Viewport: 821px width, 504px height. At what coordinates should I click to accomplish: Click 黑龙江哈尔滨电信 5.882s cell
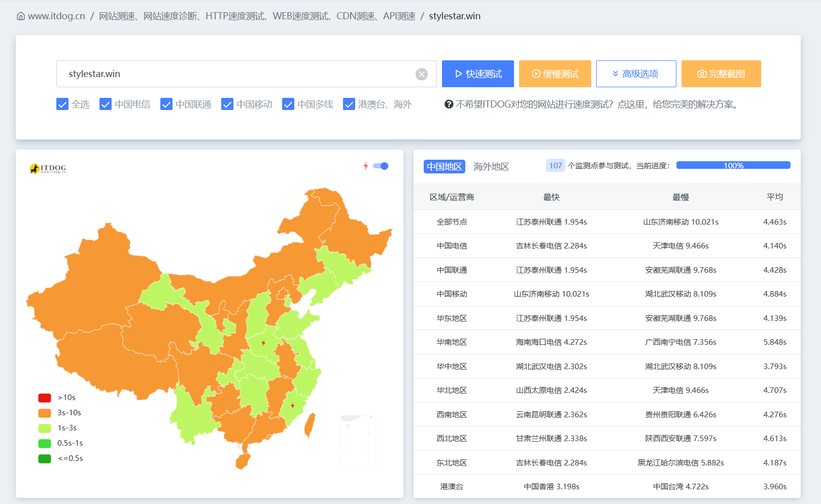681,462
